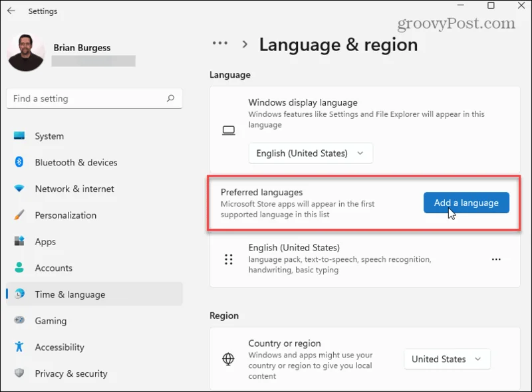Click the Personalization paintbrush icon

tap(19, 215)
